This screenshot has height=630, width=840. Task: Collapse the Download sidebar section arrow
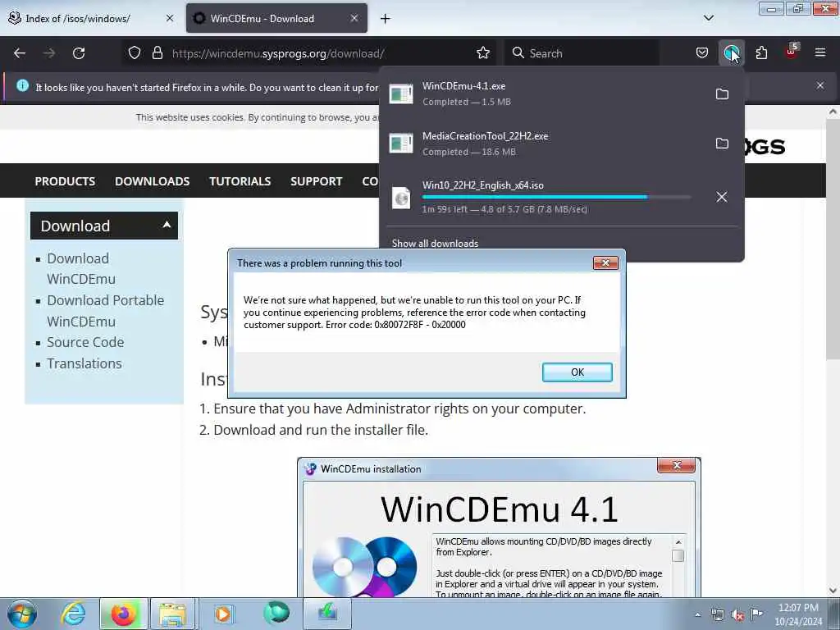[167, 225]
